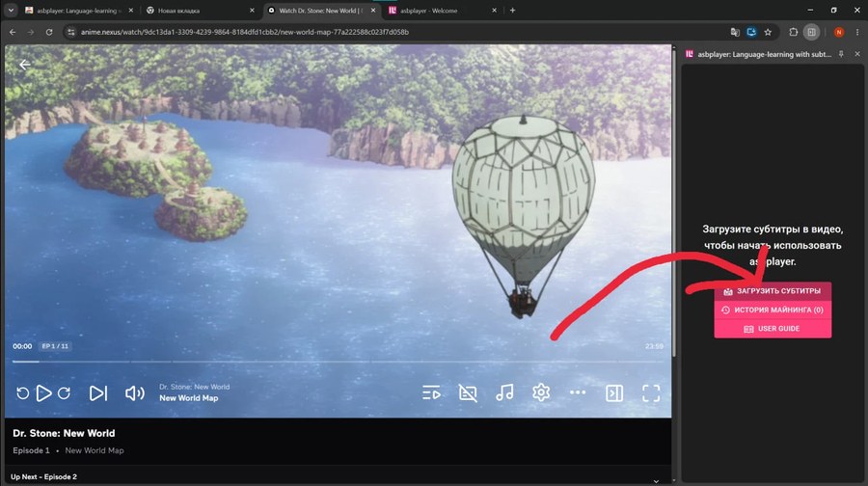Open the Chrome profile avatar
The width and height of the screenshot is (868, 486).
(x=839, y=32)
